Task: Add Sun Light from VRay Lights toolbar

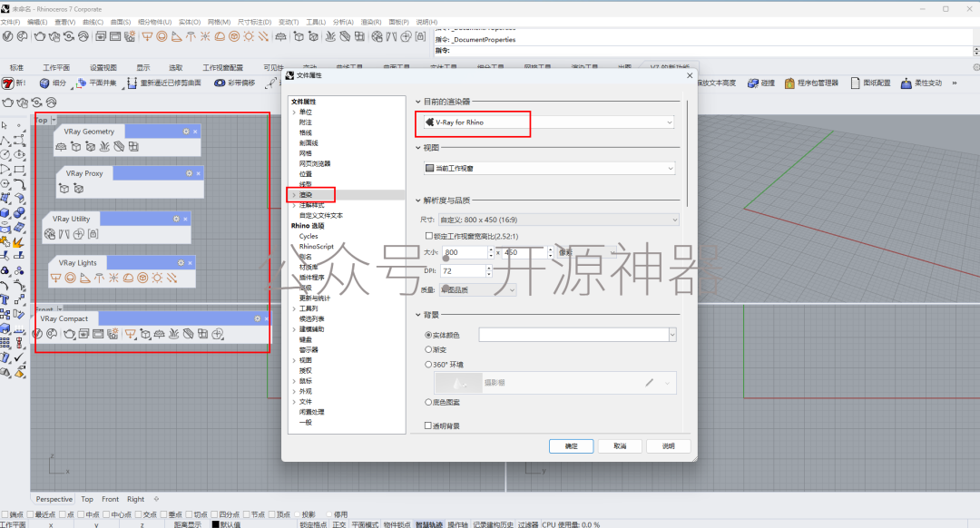Action: pyautogui.click(x=157, y=278)
